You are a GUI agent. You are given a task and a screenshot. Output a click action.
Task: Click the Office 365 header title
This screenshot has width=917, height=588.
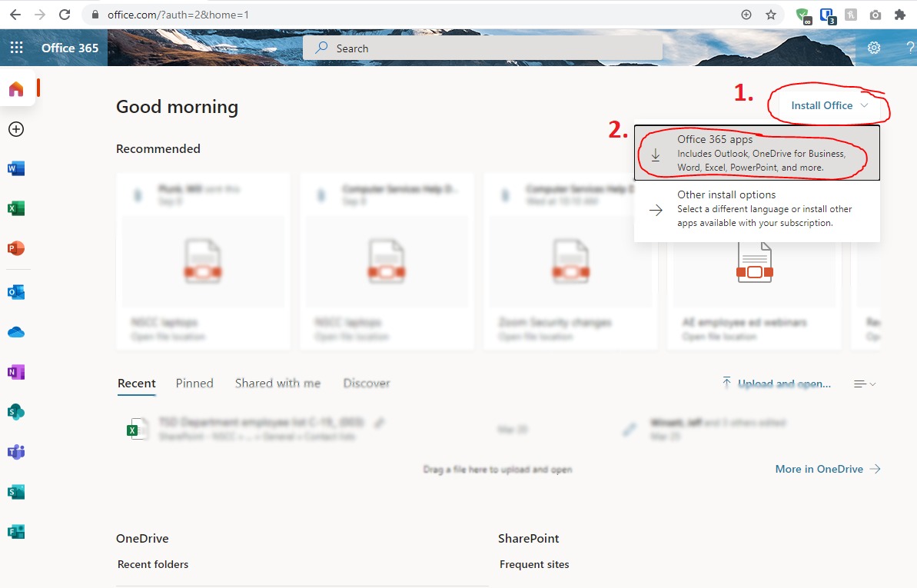[x=70, y=48]
